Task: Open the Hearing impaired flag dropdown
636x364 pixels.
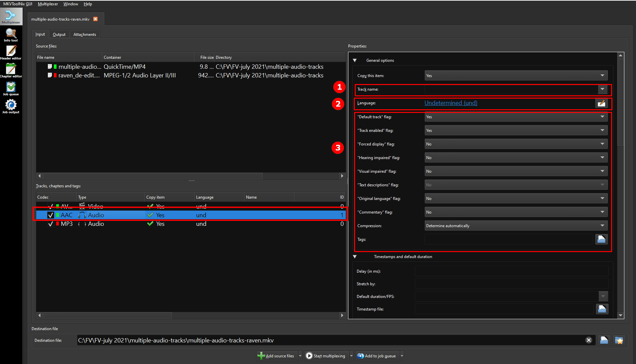Action: click(x=516, y=157)
